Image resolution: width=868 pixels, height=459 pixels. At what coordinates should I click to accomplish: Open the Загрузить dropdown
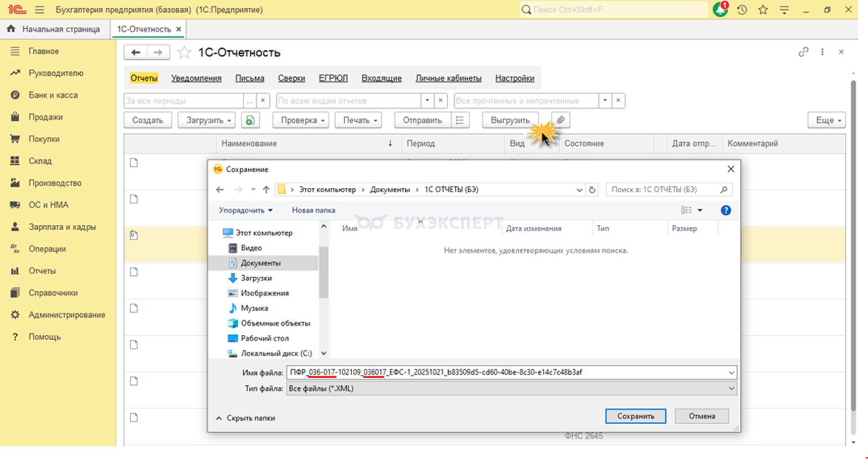(x=208, y=120)
